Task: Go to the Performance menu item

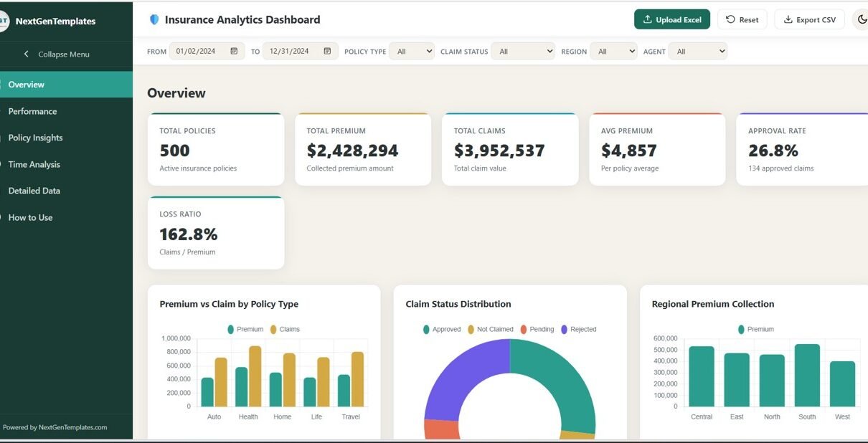Action: (x=32, y=111)
